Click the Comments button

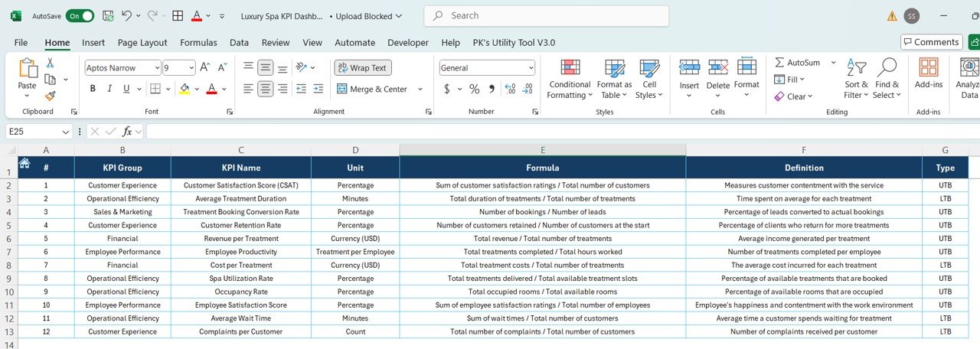pos(931,42)
